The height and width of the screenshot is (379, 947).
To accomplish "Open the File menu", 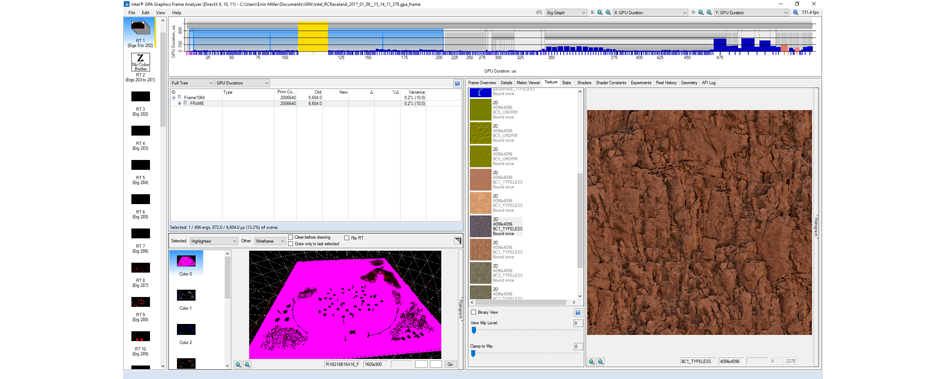I will (x=131, y=13).
